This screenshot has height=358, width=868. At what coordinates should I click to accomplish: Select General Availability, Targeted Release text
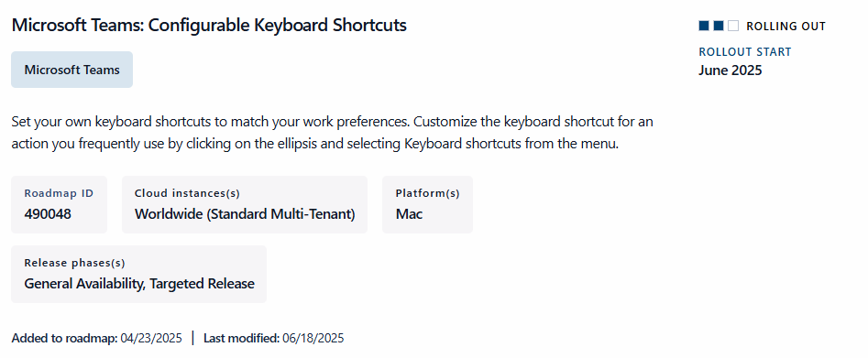139,284
